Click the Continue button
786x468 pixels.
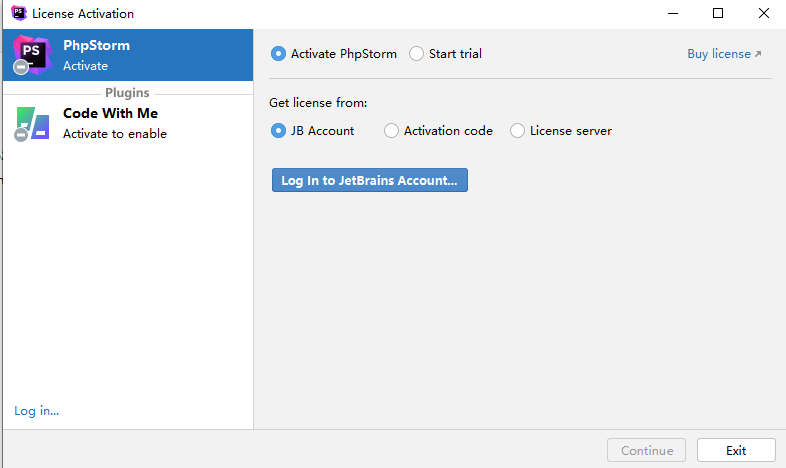click(646, 450)
